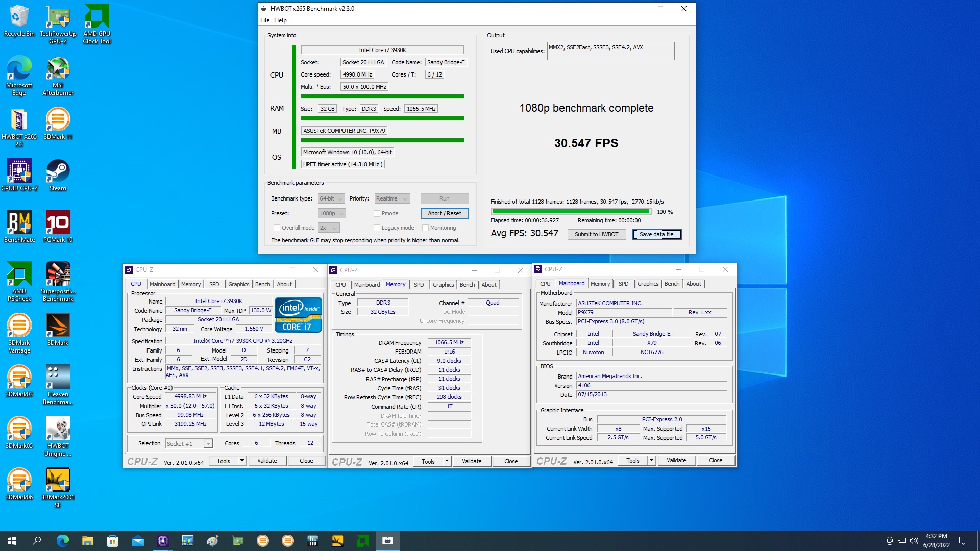
Task: Click Abort / Reset button
Action: click(444, 213)
